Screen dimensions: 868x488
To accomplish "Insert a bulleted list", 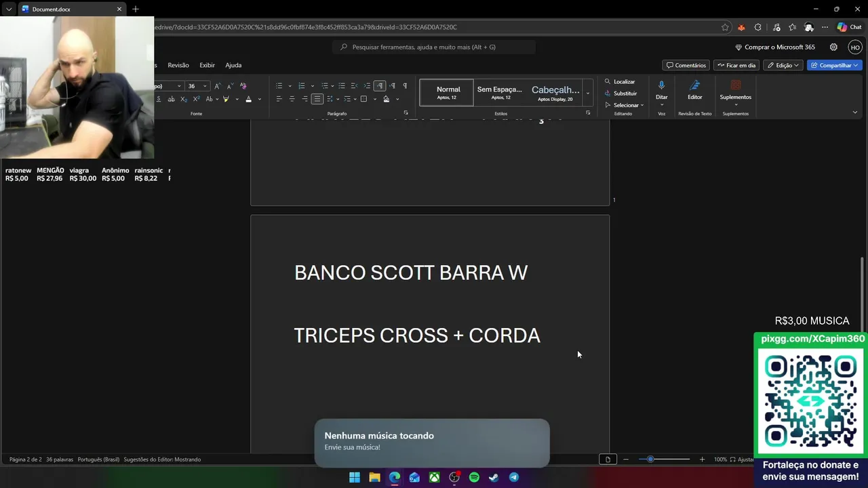I will point(279,86).
